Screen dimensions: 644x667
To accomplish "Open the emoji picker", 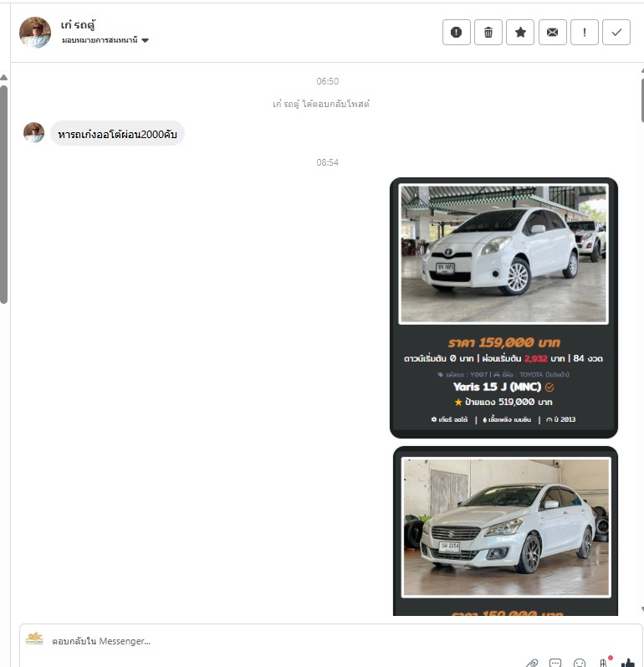I will pyautogui.click(x=580, y=663).
